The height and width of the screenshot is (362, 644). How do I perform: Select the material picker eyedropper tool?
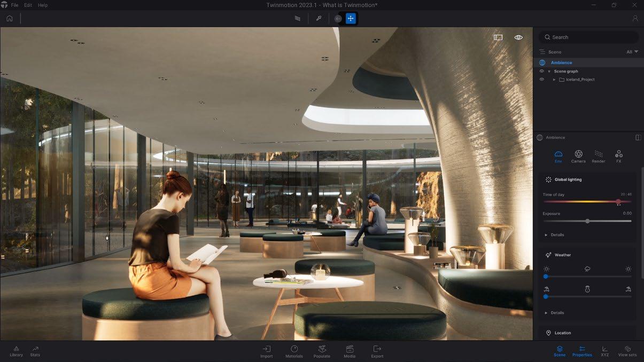coord(319,18)
